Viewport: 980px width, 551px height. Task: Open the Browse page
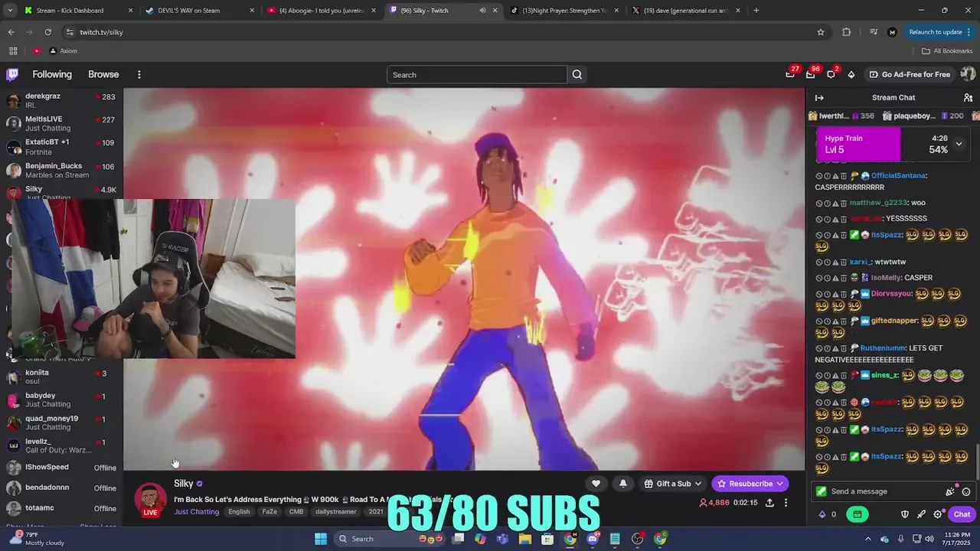[103, 74]
